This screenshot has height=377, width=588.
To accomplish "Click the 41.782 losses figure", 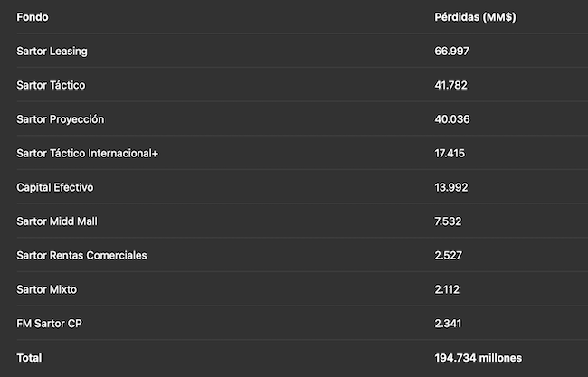I will pos(450,85).
